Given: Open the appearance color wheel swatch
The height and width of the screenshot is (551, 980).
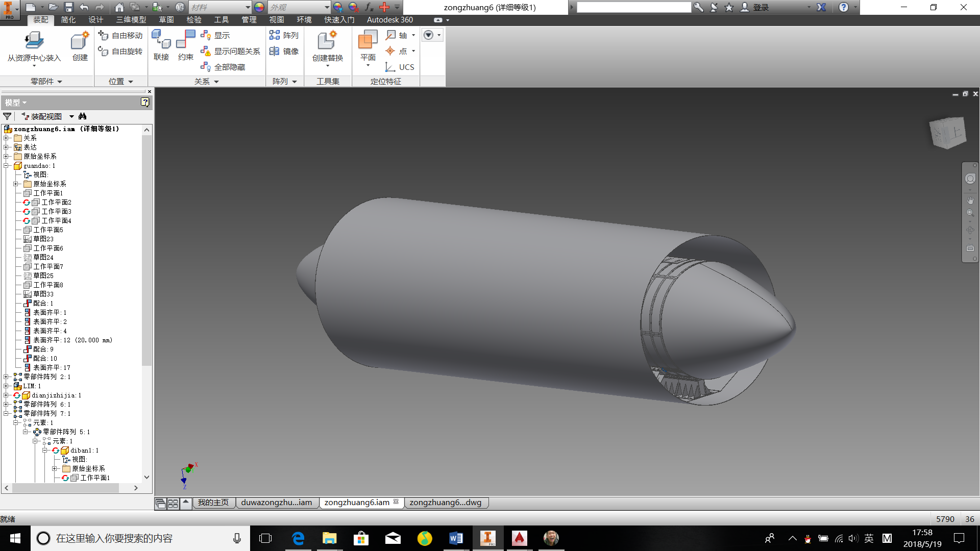Looking at the screenshot, I should [259, 7].
